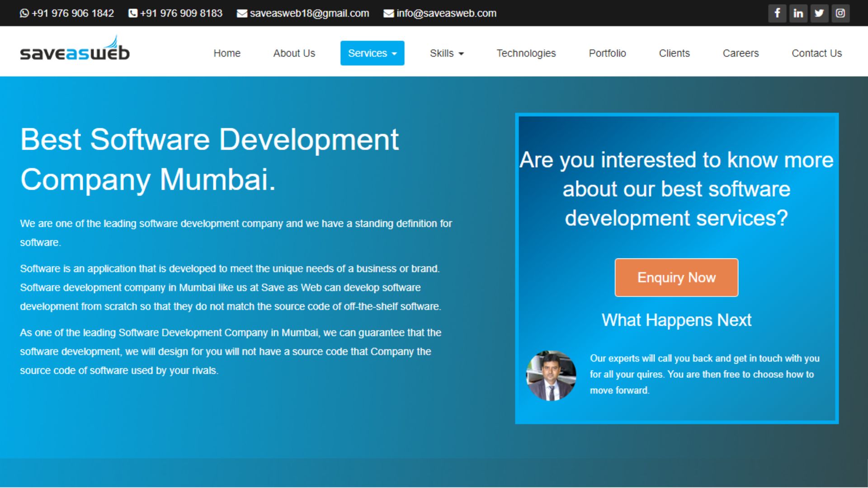Click the Clients navigation link

(x=674, y=53)
